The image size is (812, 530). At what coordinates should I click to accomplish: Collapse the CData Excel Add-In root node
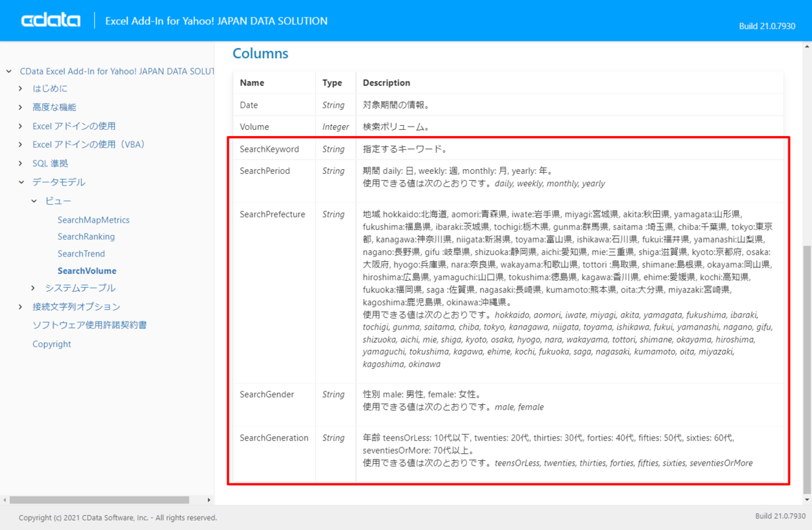click(x=9, y=71)
